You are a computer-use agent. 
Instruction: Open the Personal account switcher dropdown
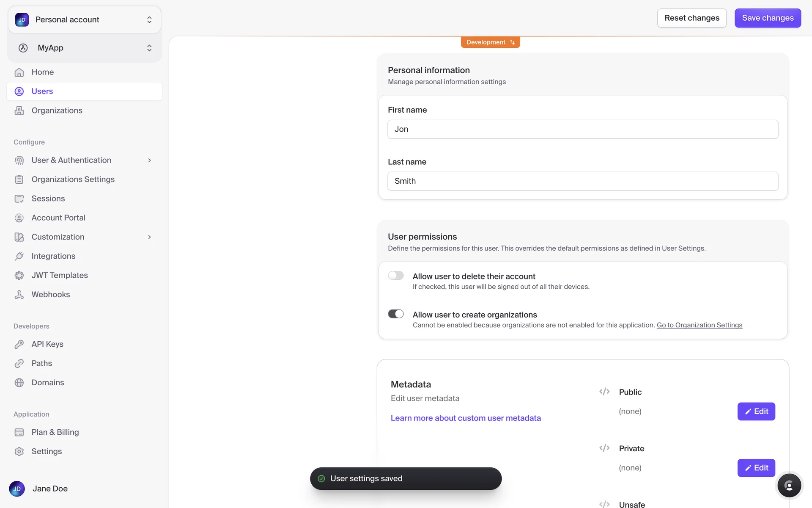point(84,19)
